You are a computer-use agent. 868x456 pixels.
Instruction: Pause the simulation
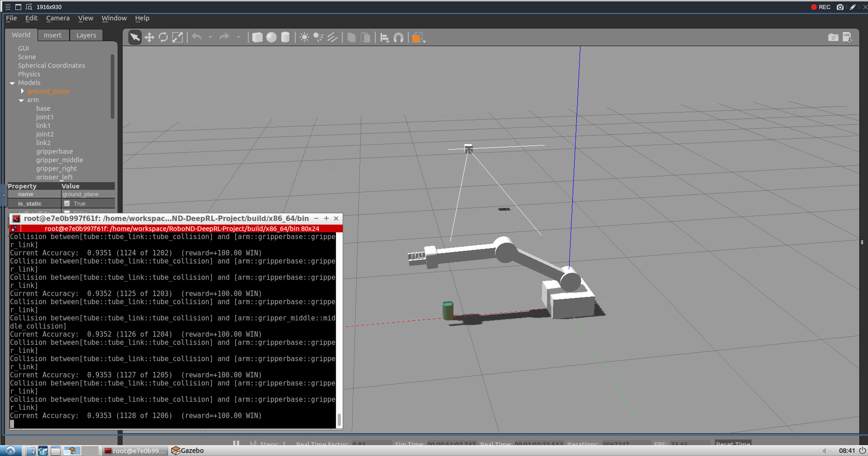tap(236, 443)
